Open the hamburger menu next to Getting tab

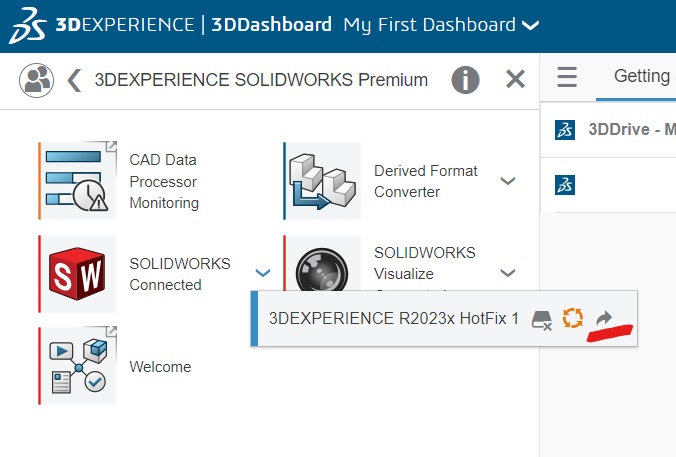(567, 77)
